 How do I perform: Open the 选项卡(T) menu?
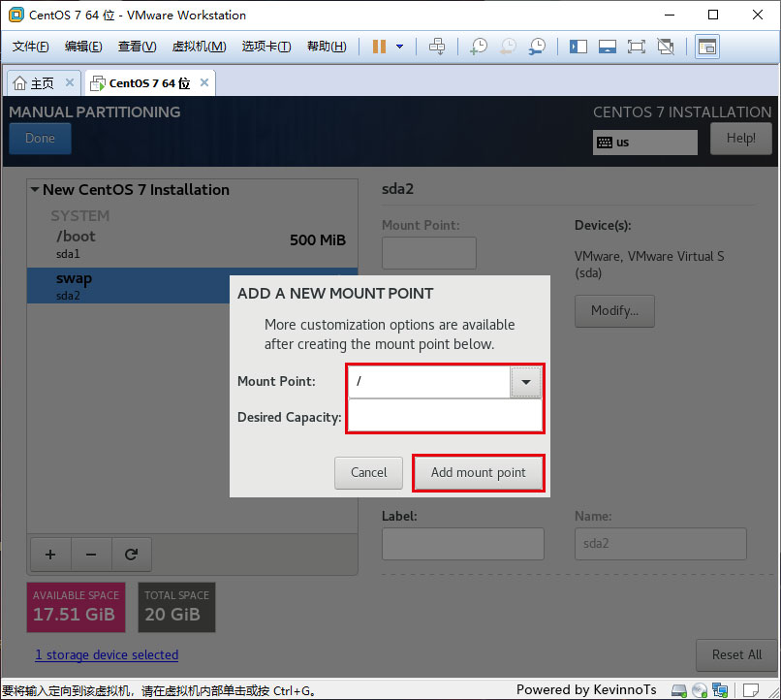point(266,47)
